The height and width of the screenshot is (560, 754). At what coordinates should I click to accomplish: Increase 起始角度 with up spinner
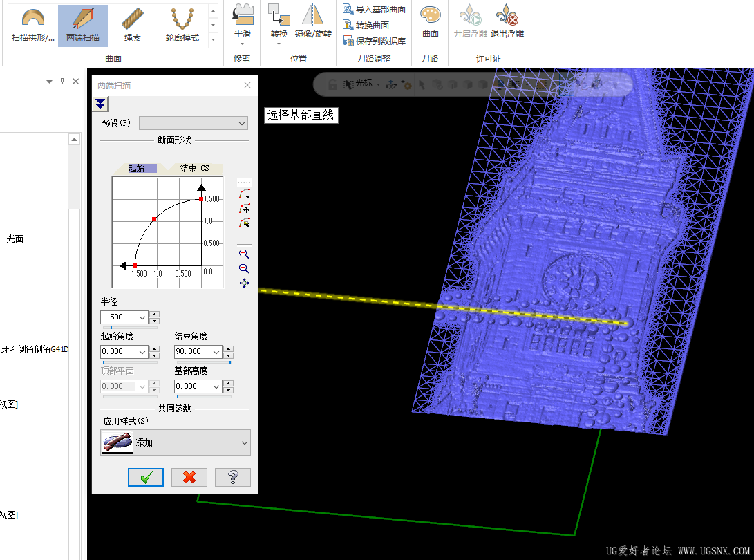[154, 349]
